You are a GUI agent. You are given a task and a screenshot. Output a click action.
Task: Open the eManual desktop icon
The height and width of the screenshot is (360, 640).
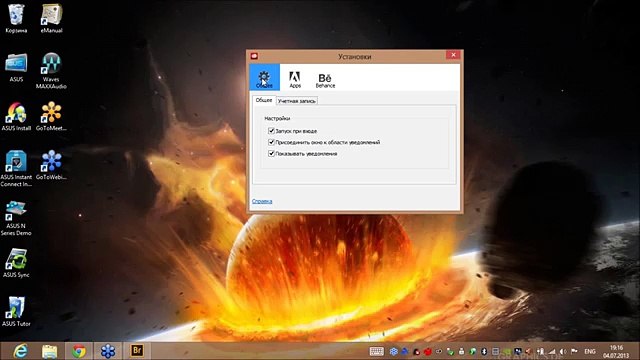click(51, 18)
